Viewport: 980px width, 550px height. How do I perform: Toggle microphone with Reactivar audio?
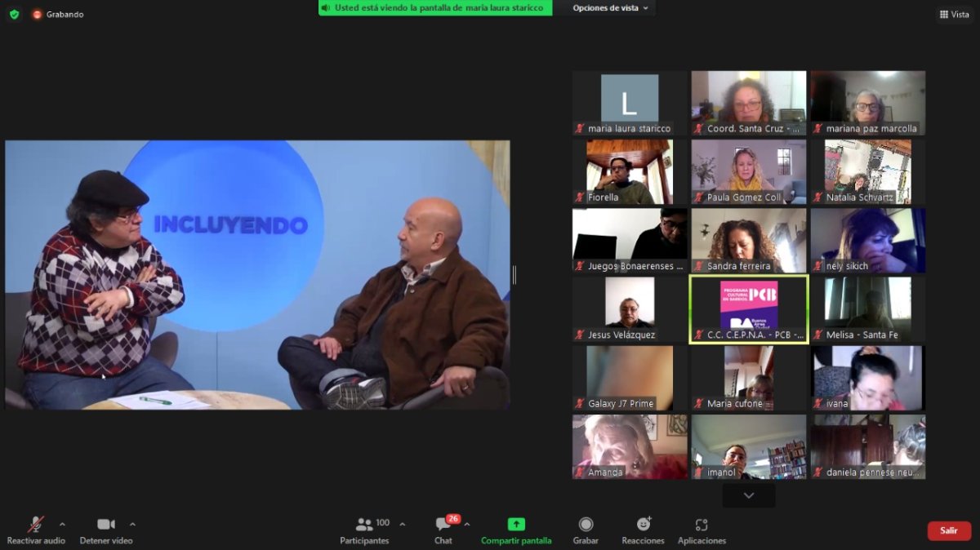click(x=36, y=525)
